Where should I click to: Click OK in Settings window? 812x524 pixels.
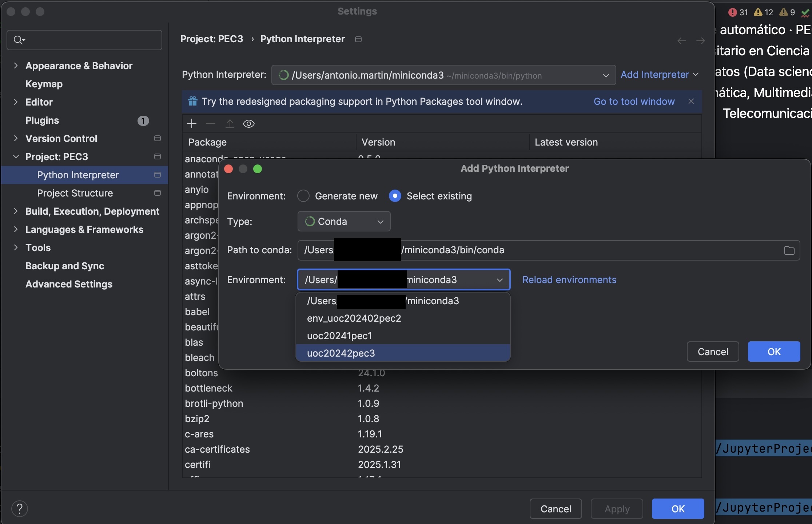(678, 509)
